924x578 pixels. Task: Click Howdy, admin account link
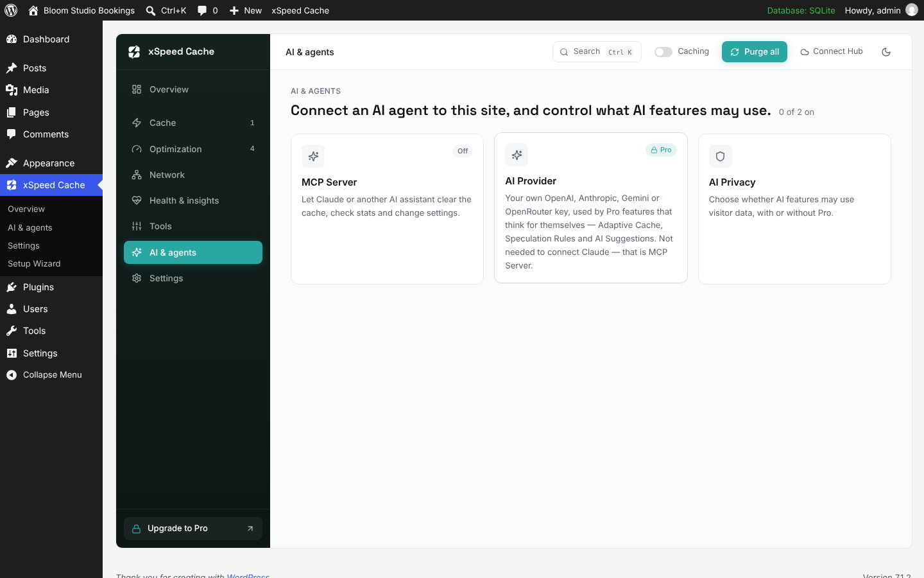click(x=881, y=10)
